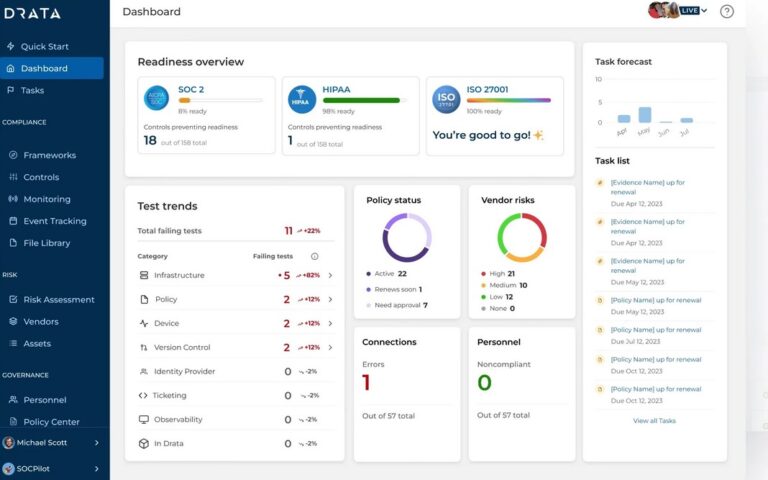Click the info icon beside Failing tests
Screen dimensions: 768x480
point(315,256)
